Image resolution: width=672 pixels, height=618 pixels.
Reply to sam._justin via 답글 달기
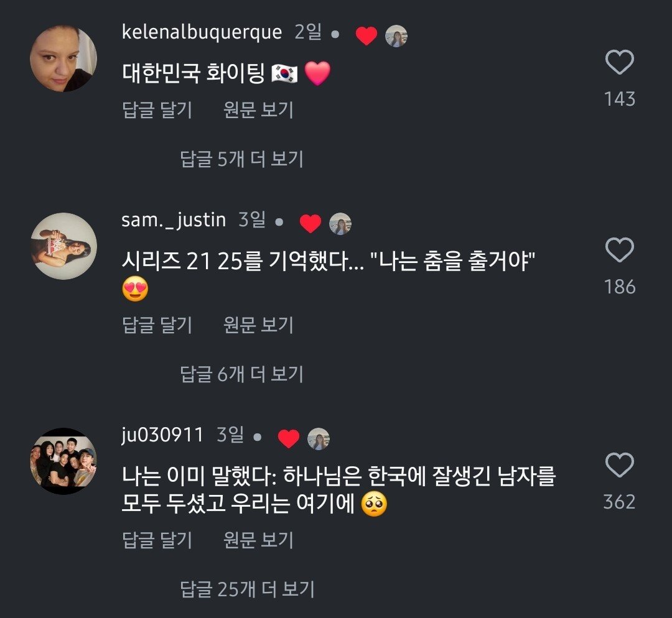click(157, 325)
